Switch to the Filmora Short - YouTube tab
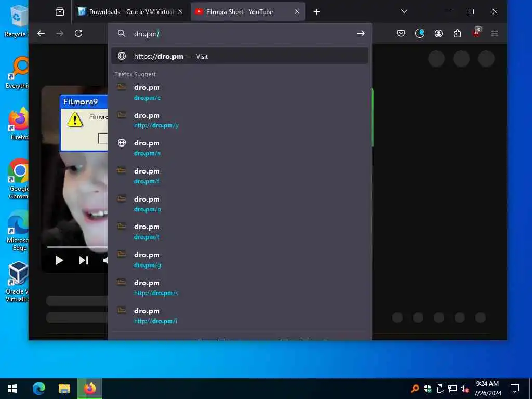Screen dimensions: 532x399 248,12
